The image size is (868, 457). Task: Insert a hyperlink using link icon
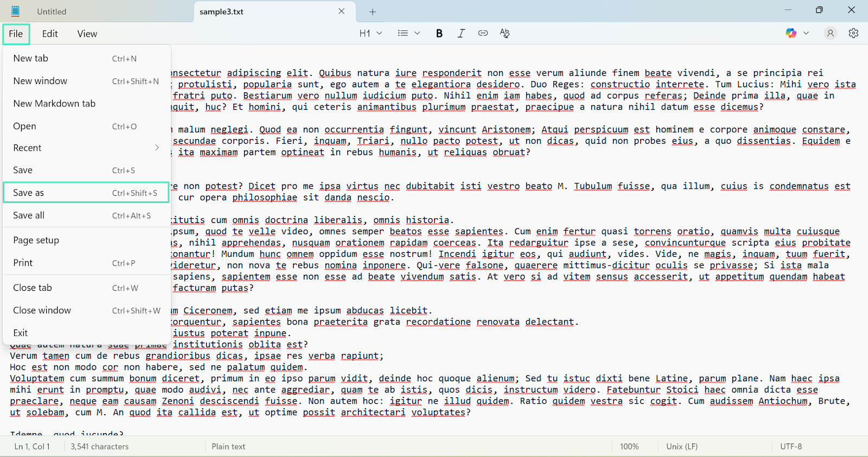tap(483, 33)
